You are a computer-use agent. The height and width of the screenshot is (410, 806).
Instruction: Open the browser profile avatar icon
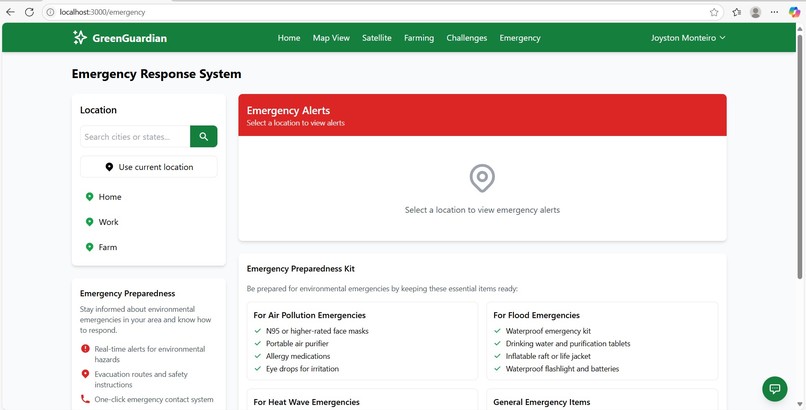pos(755,12)
